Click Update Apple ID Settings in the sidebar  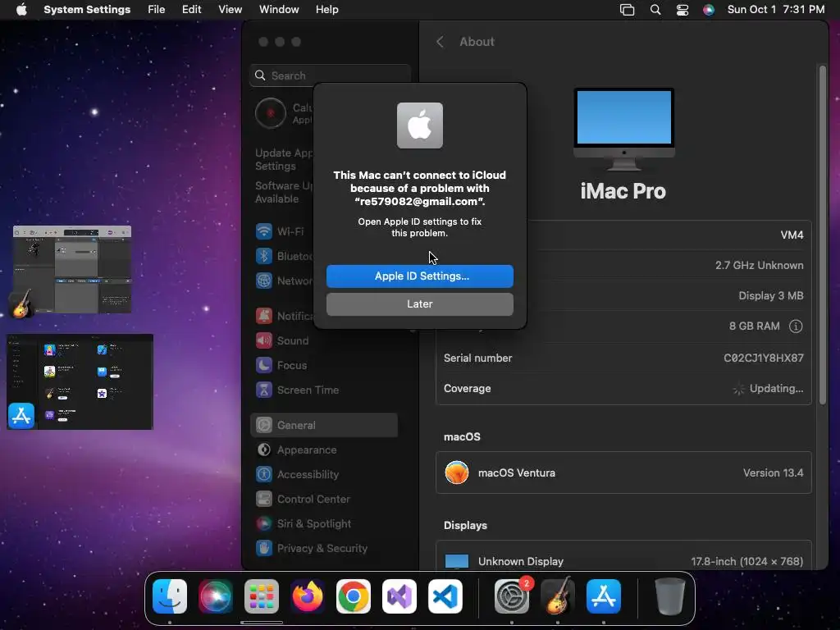pos(284,160)
